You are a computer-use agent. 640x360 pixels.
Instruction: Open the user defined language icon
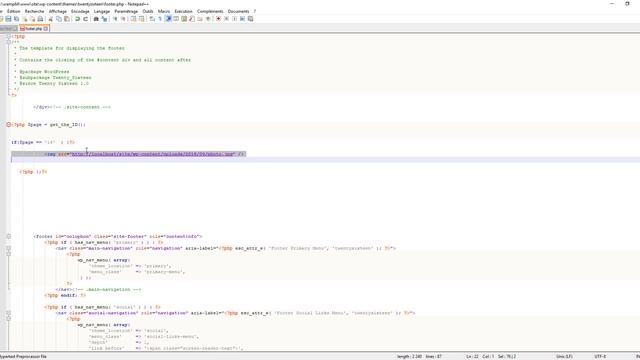coord(176,19)
